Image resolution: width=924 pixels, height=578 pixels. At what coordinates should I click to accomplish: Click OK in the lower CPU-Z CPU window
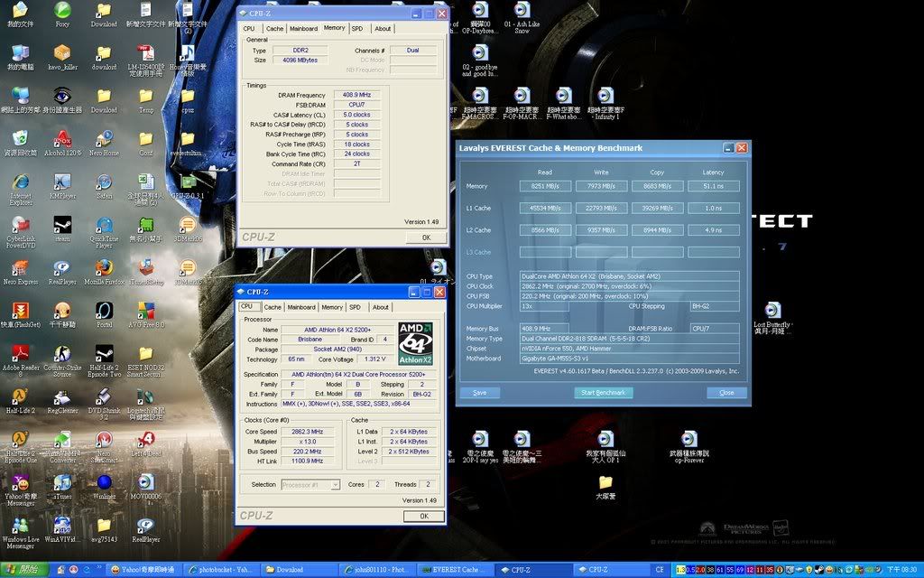coord(424,516)
